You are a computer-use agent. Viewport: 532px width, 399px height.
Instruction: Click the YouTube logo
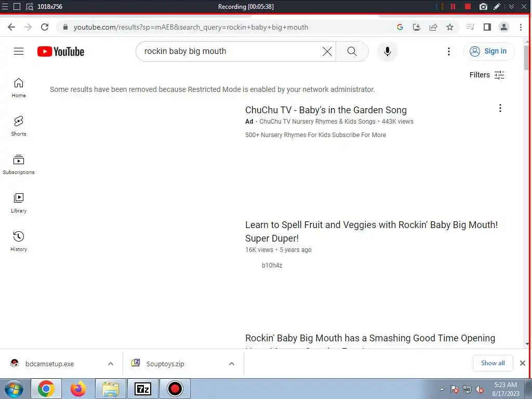tap(61, 51)
